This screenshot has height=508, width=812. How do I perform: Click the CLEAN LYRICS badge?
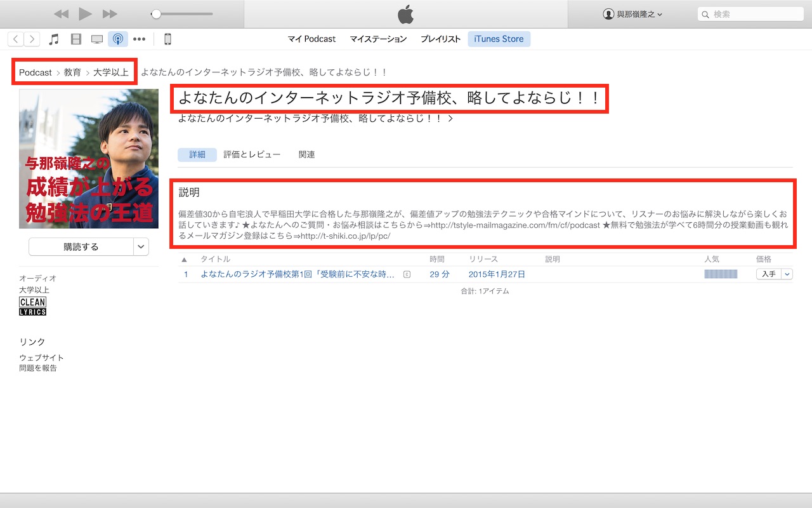32,307
